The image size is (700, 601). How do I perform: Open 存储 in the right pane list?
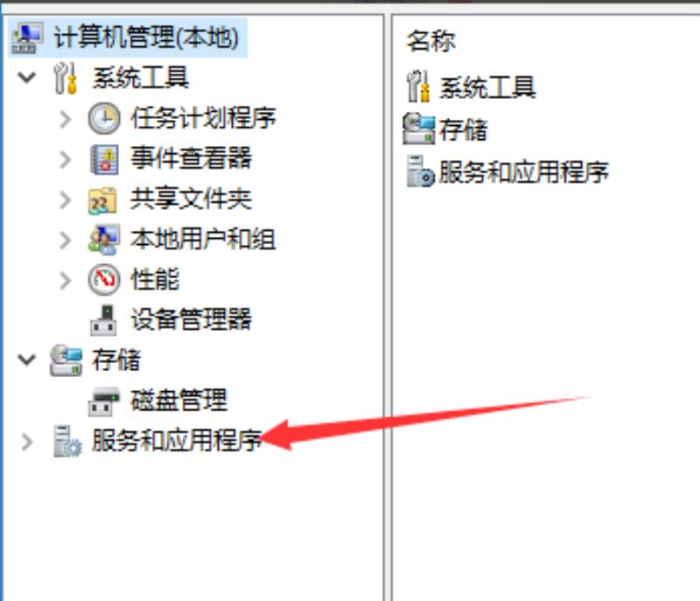464,129
